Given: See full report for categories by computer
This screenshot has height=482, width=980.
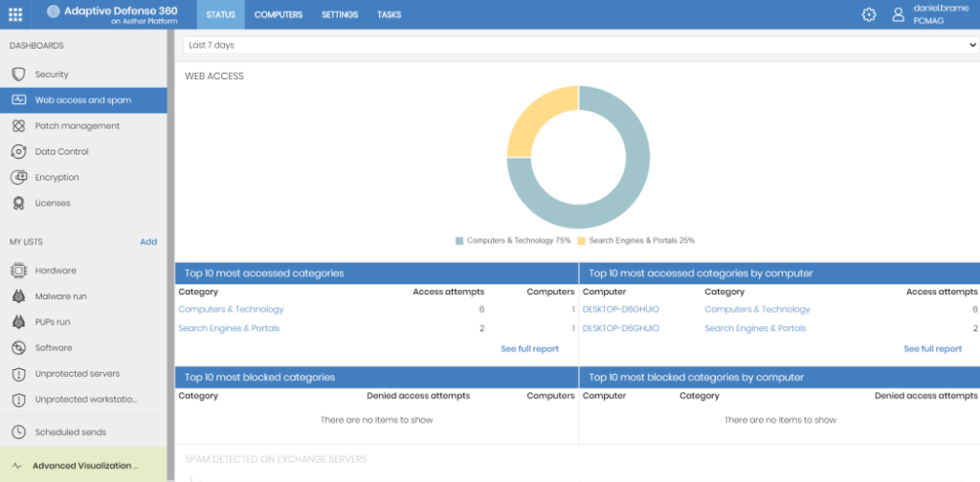Looking at the screenshot, I should coord(932,349).
